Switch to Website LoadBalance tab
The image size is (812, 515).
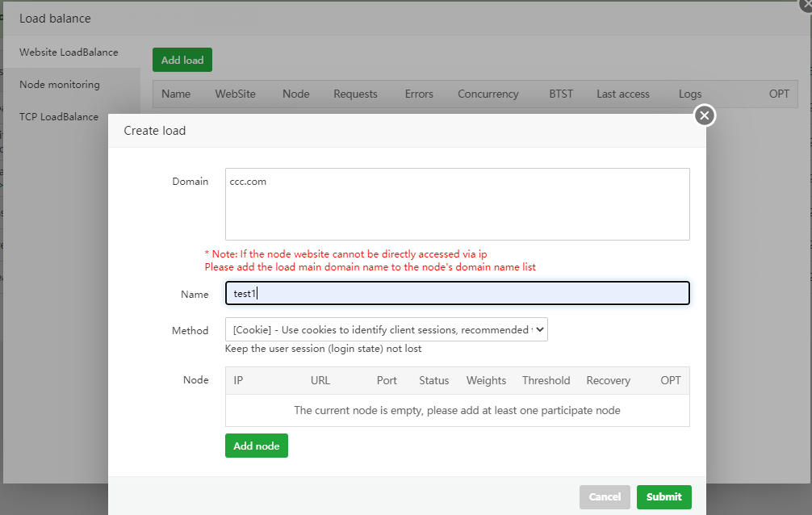tap(69, 52)
